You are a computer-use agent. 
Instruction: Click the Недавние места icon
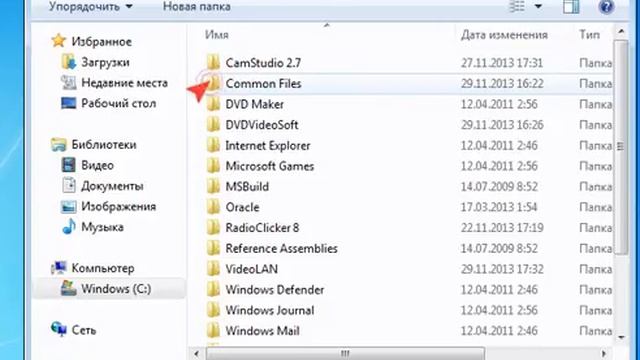69,82
